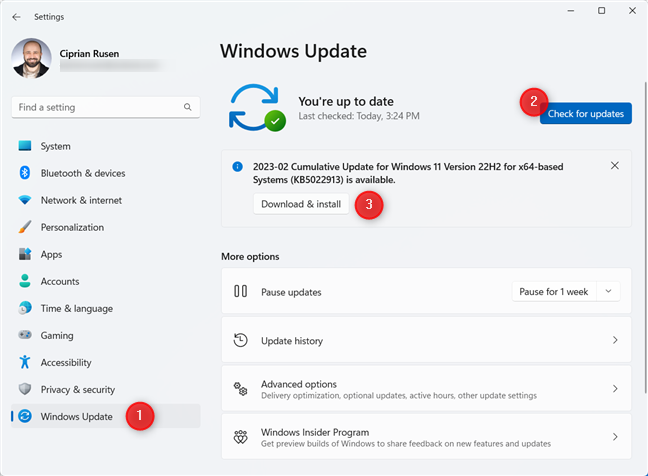
Task: Click the Advanced options gears icon
Action: 241,389
